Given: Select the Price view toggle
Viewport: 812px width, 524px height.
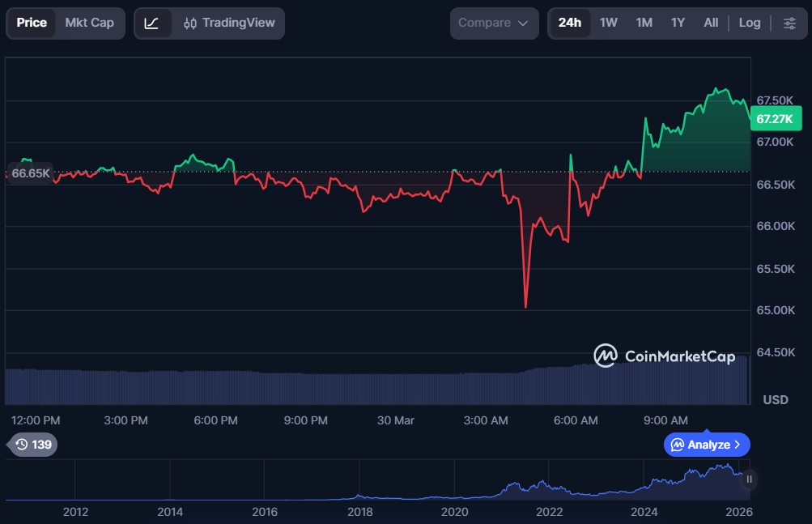Looking at the screenshot, I should click(32, 23).
